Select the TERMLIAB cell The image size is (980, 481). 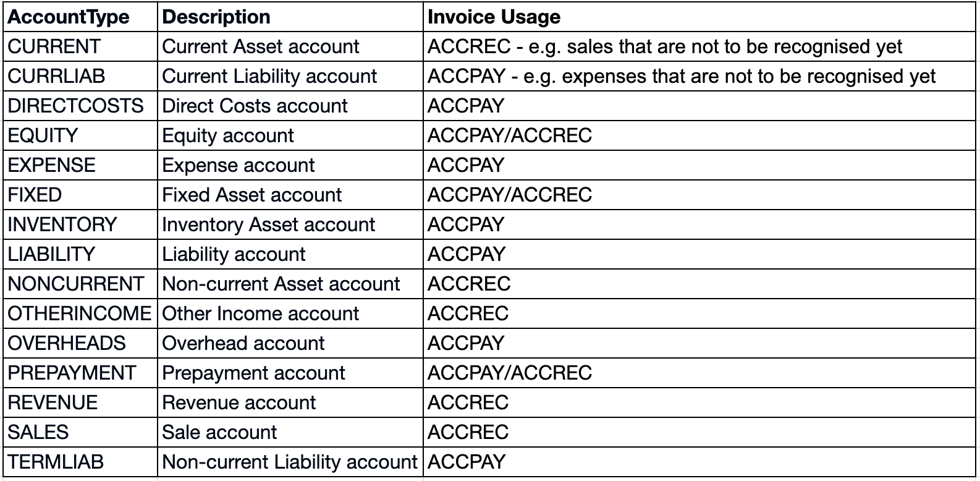56,462
